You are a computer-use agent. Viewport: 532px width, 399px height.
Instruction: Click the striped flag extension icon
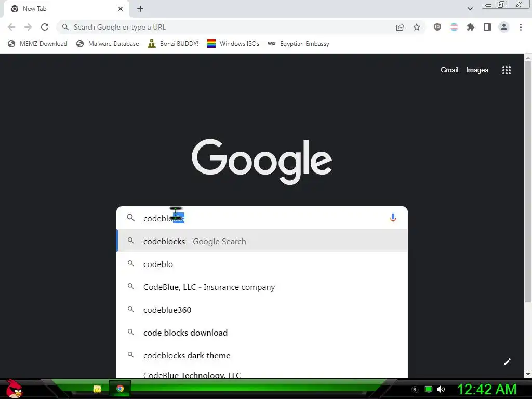click(454, 27)
